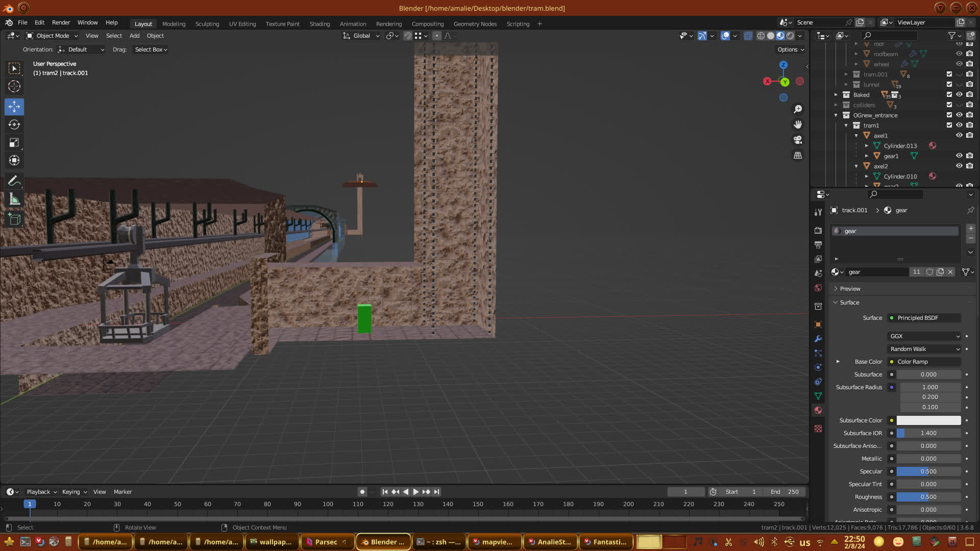Open the Render menu
Screen dimensions: 980x551
(x=61, y=22)
